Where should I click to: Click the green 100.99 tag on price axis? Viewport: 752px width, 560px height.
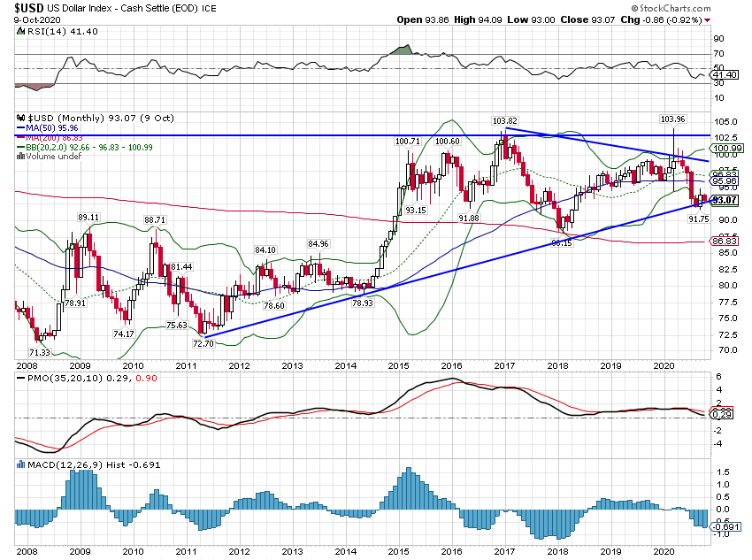coord(728,148)
